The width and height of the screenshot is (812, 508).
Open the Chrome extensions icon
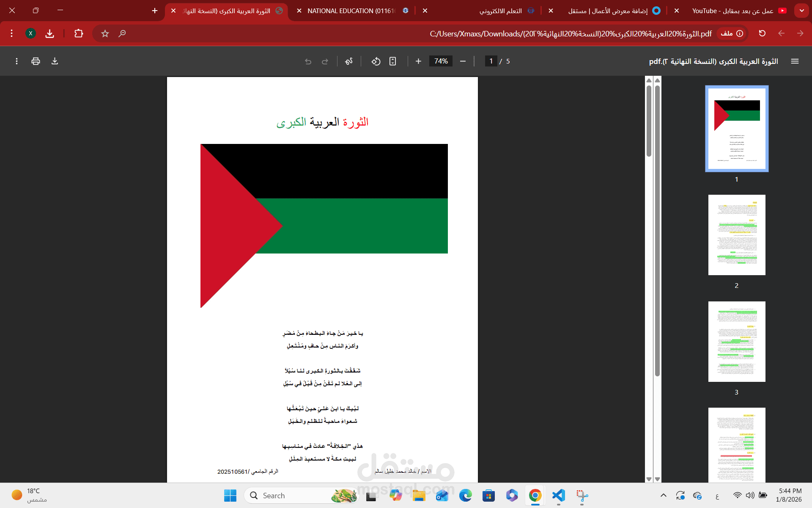[78, 33]
